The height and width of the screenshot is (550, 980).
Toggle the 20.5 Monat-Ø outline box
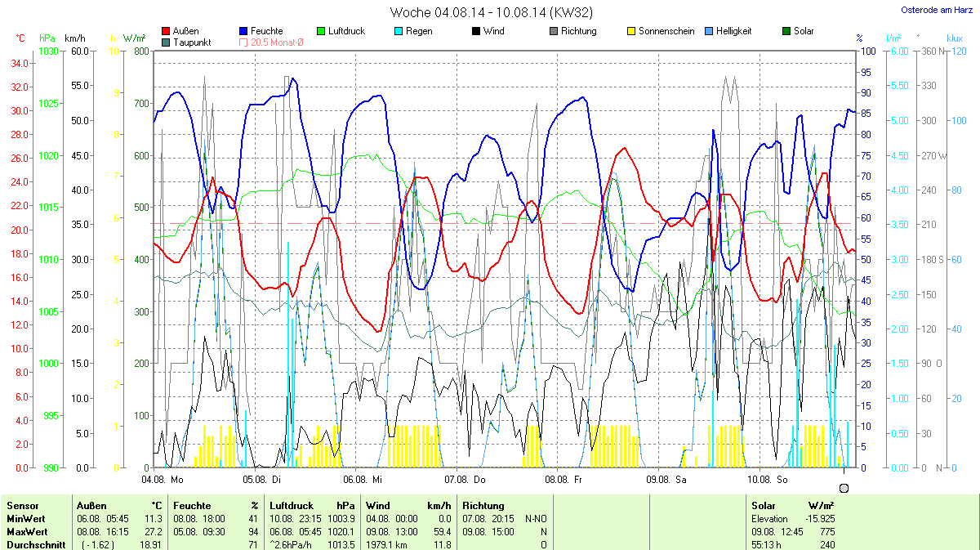click(243, 42)
